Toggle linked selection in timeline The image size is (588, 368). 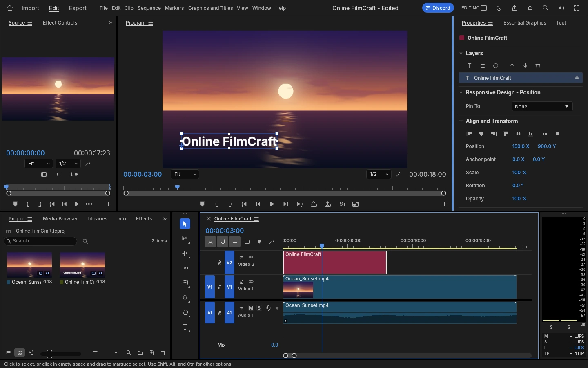(235, 242)
